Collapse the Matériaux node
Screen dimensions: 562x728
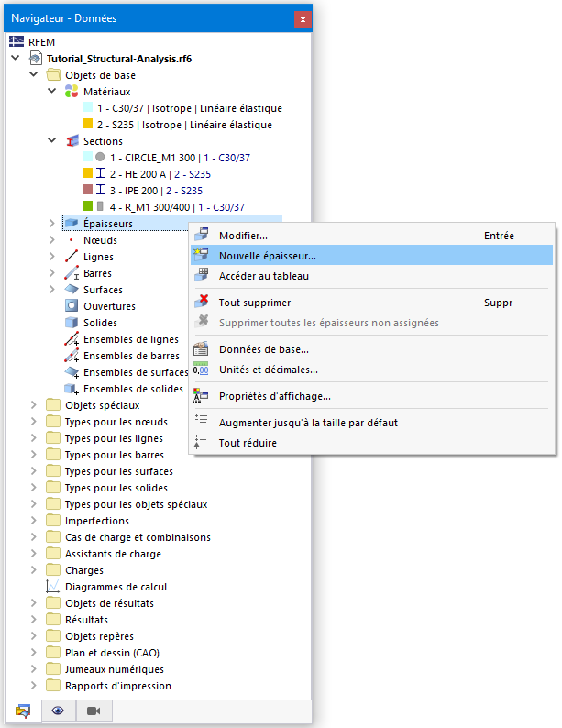point(52,91)
